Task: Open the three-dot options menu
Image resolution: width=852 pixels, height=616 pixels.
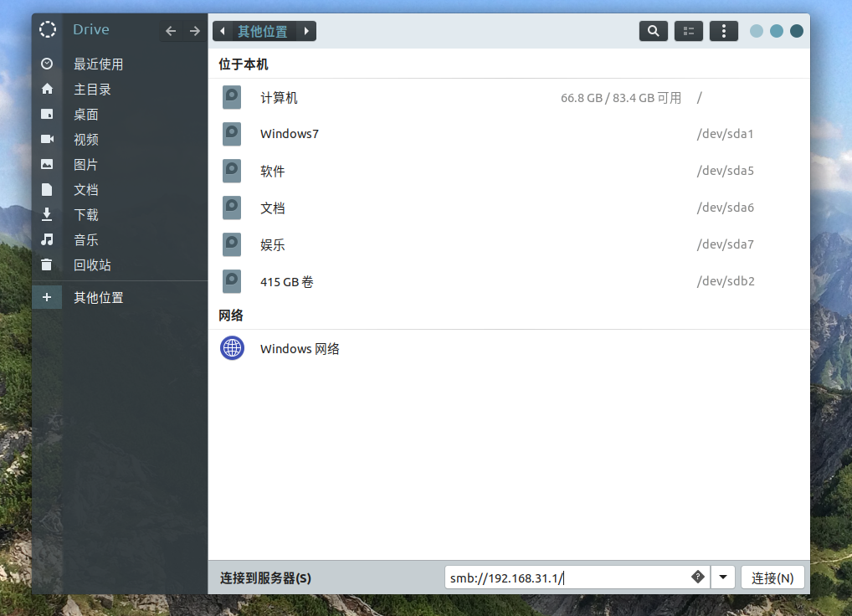Action: (x=723, y=31)
